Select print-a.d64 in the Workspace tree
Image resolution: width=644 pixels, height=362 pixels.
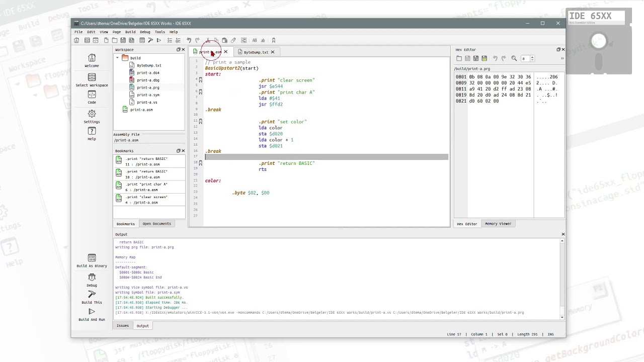(x=148, y=73)
